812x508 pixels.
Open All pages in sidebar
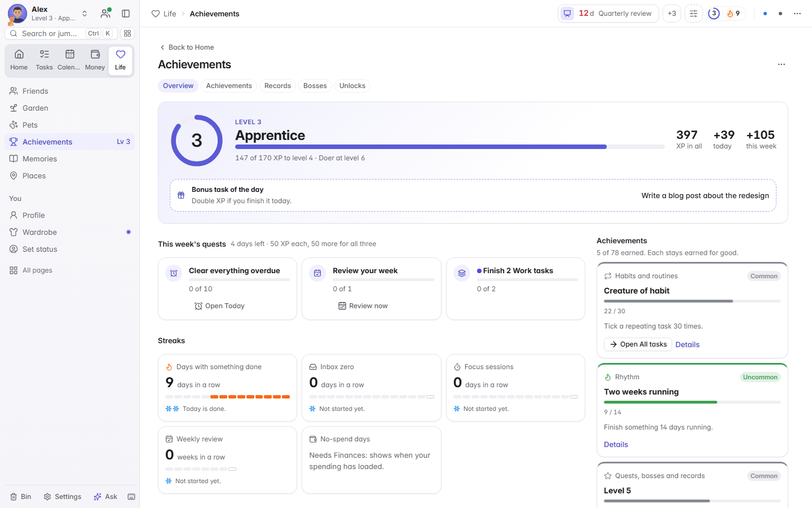click(70, 270)
